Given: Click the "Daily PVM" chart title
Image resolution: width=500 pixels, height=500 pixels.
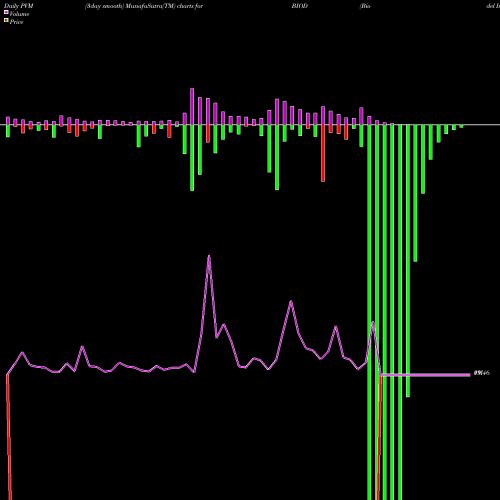Looking at the screenshot, I should (x=19, y=6).
